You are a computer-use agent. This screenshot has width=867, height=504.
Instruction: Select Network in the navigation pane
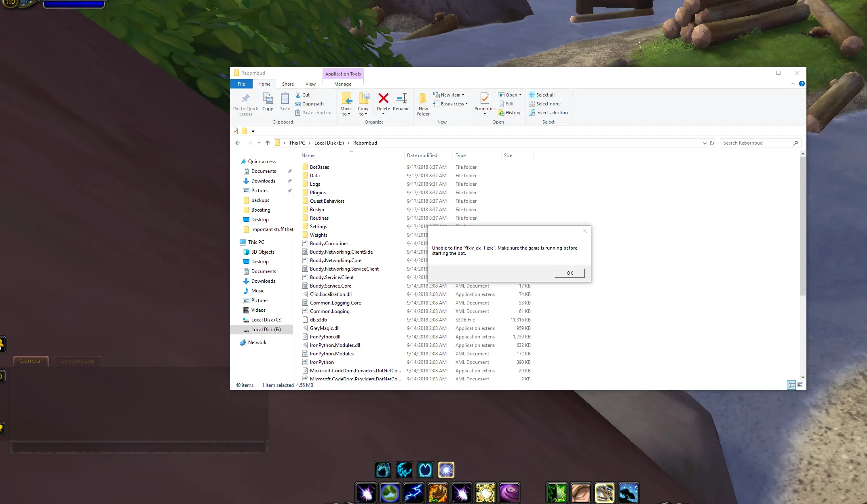(x=257, y=342)
